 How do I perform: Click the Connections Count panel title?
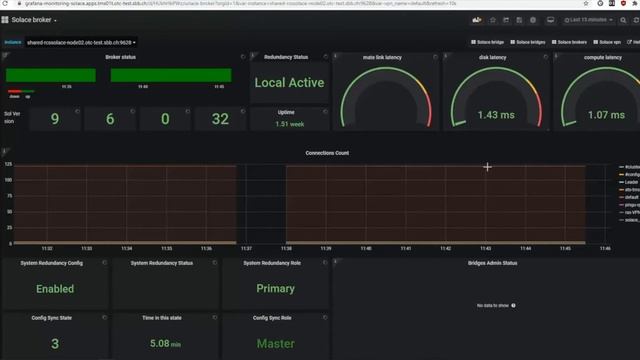[x=327, y=153]
